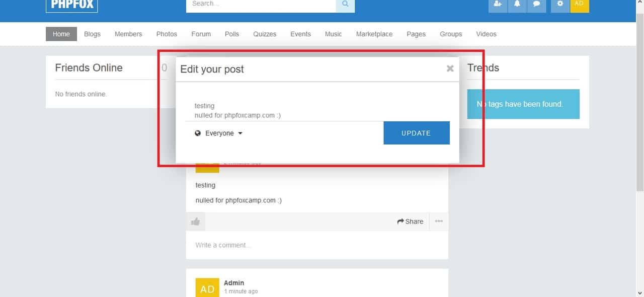Close the Edit your post dialog

click(450, 68)
